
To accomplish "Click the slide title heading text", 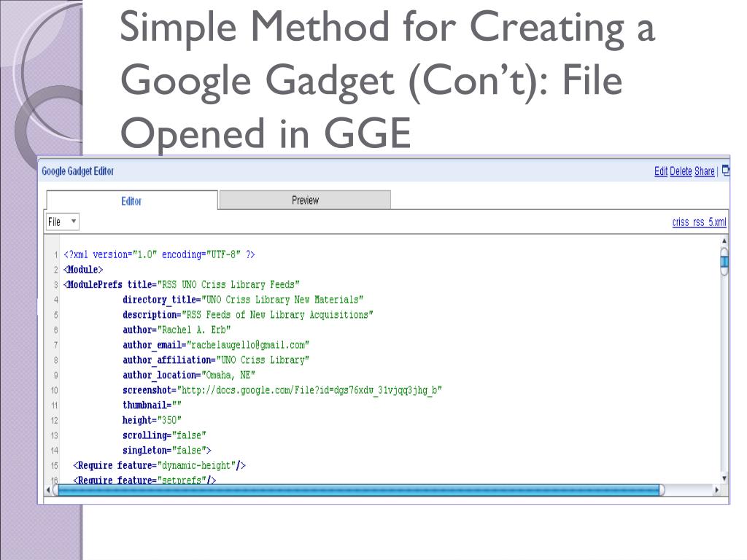I will pos(387,79).
